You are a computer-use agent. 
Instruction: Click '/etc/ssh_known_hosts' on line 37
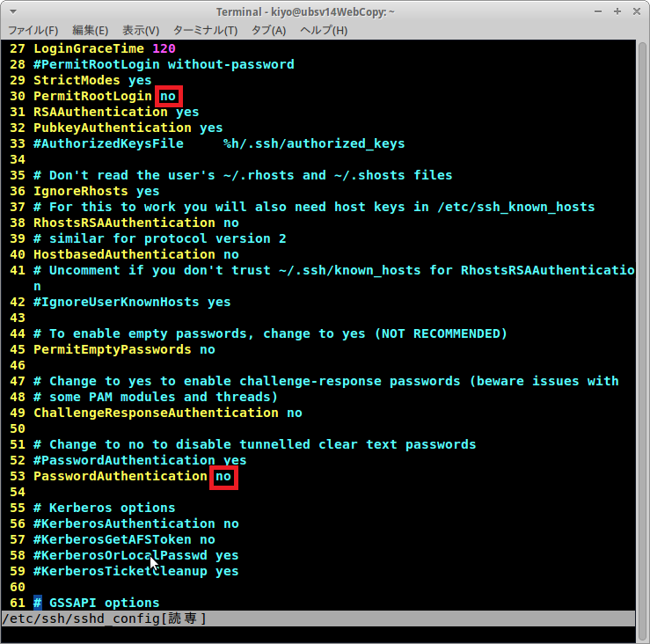click(516, 207)
